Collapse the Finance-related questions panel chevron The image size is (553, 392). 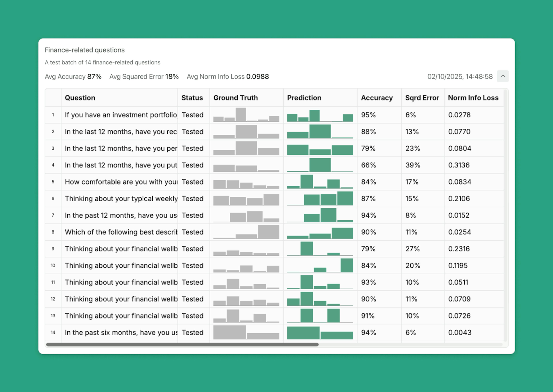(x=503, y=76)
